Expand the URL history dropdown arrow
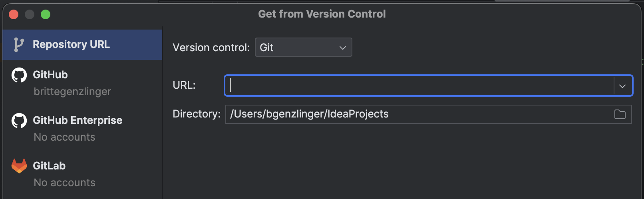The width and height of the screenshot is (644, 199). coord(622,86)
